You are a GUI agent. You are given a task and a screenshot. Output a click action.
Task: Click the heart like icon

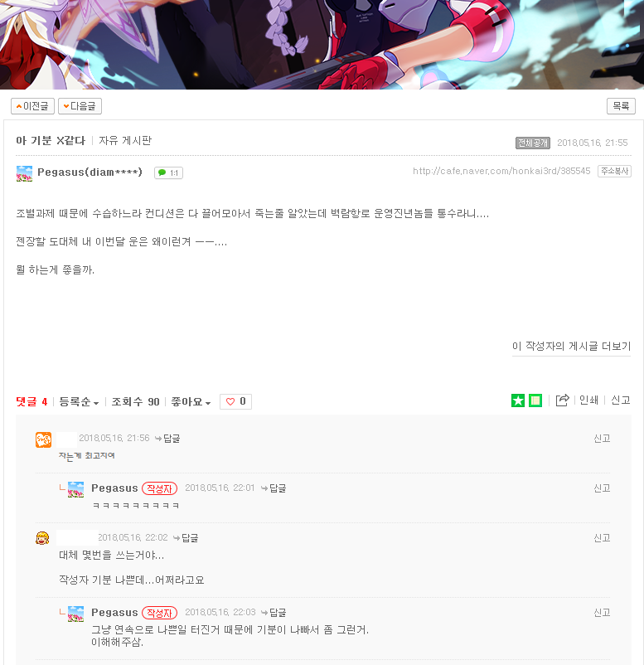pyautogui.click(x=230, y=401)
